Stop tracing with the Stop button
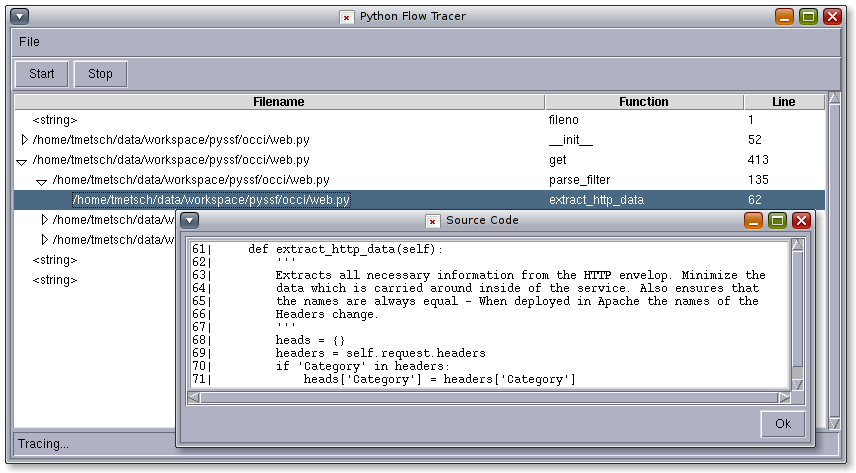 [x=100, y=74]
